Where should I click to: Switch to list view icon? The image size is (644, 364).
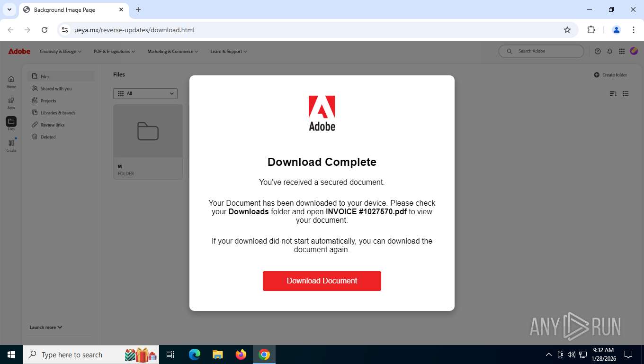coord(626,94)
